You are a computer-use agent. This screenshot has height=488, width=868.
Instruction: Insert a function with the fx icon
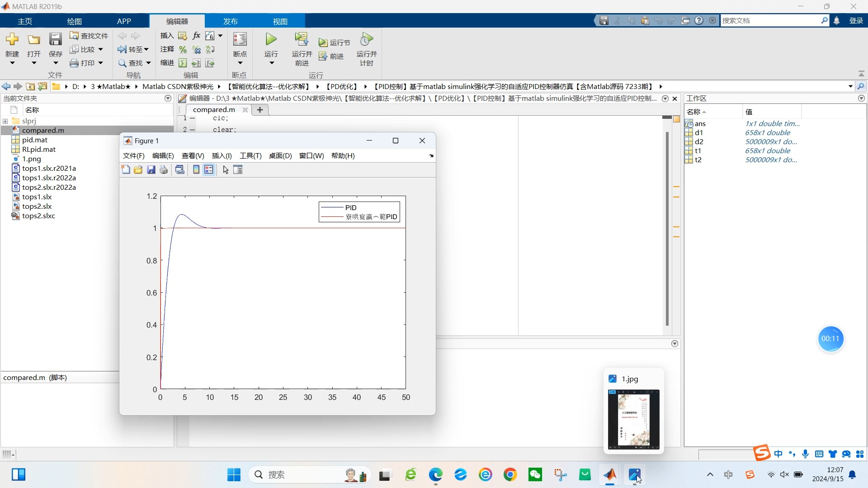point(196,36)
